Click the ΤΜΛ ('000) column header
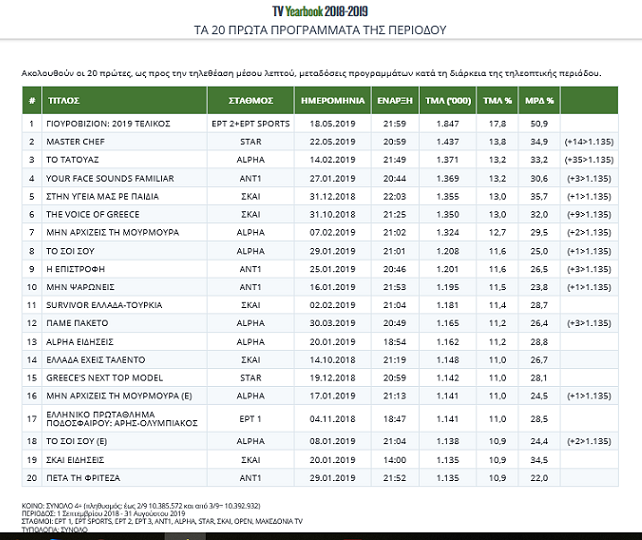This screenshot has height=540, width=642. point(448,100)
